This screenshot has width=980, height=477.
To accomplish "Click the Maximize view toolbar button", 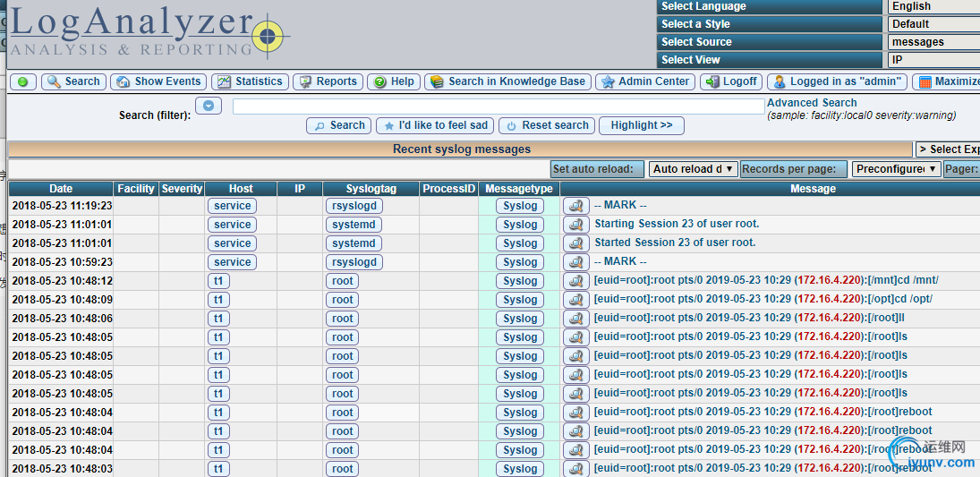I will coord(946,82).
